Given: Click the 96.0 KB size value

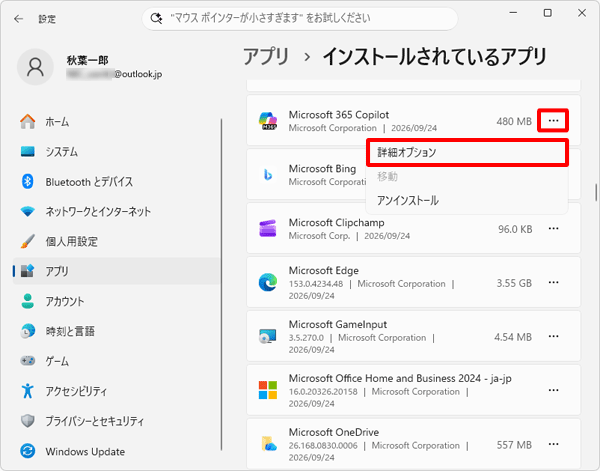Looking at the screenshot, I should click(515, 229).
